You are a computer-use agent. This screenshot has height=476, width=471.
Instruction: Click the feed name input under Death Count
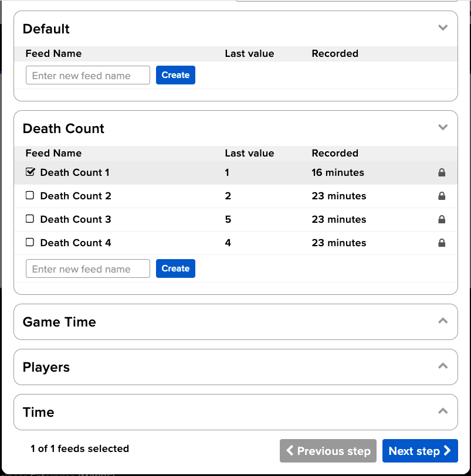(87, 268)
